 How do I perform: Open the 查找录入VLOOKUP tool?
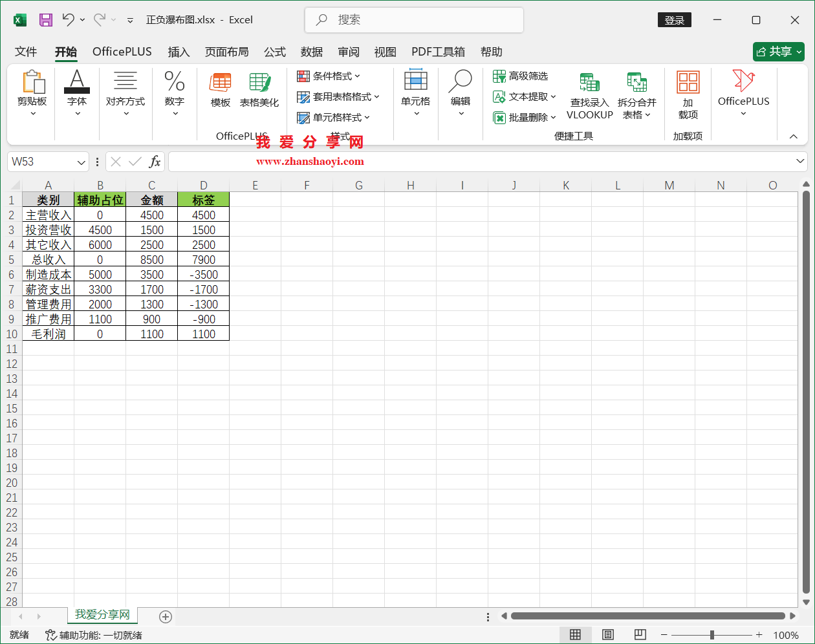(589, 95)
